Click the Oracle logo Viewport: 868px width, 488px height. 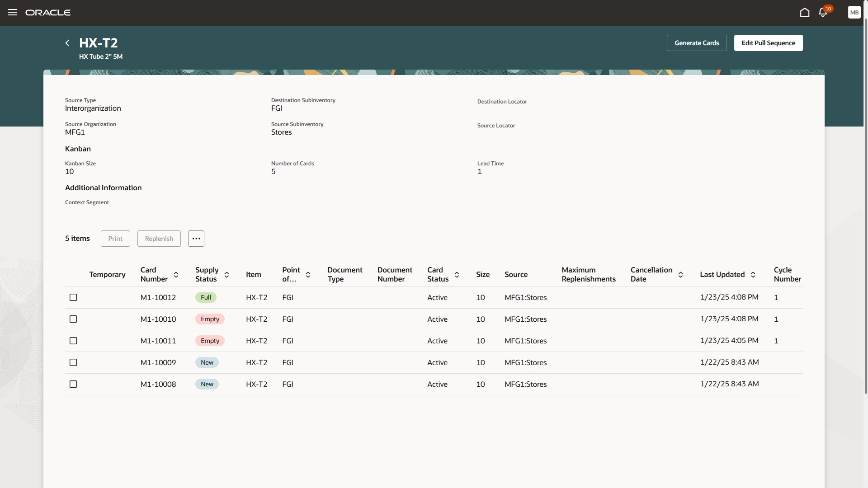48,12
